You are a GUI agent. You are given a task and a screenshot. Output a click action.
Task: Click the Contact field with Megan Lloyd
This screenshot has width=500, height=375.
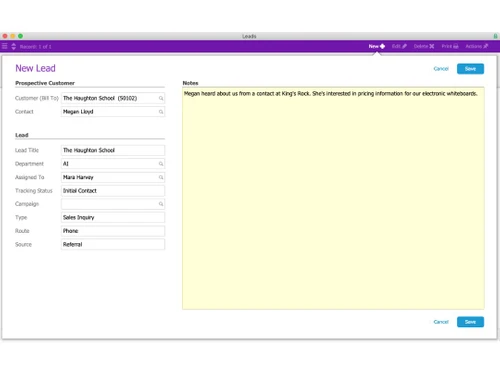113,112
